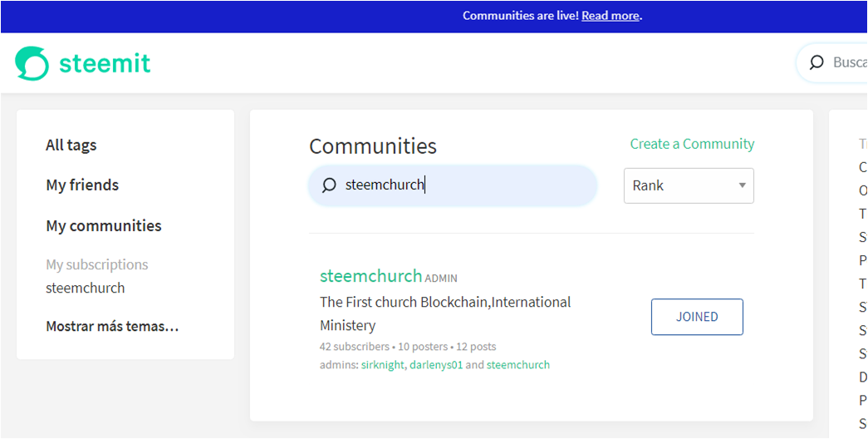Click the ADMIN label next to steemchurch
The width and height of the screenshot is (868, 439).
pyautogui.click(x=441, y=279)
